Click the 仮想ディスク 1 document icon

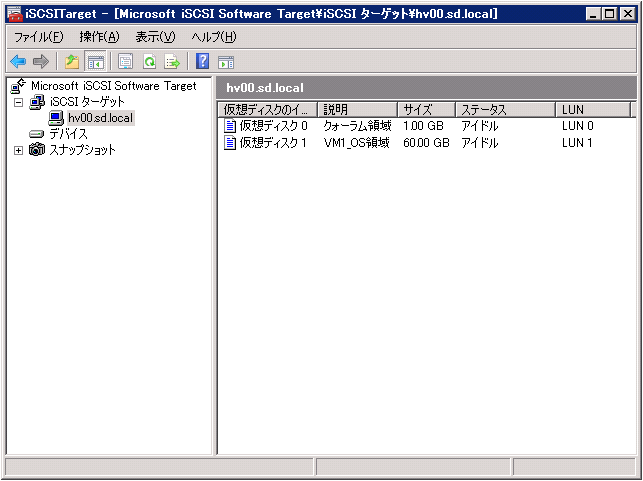230,143
